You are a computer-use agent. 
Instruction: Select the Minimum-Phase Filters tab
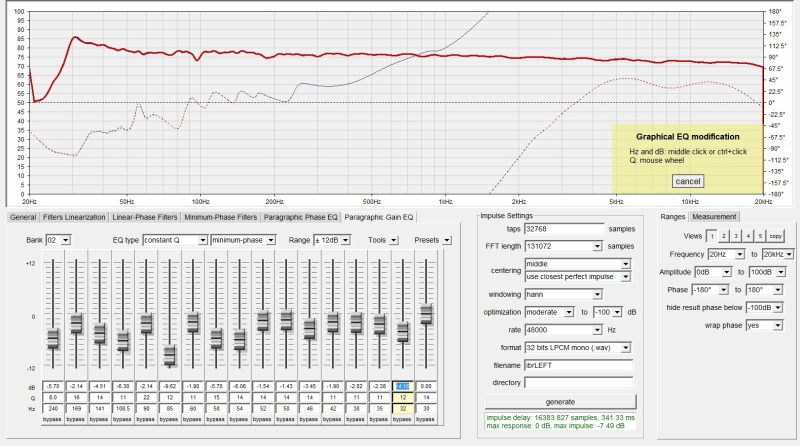click(x=217, y=216)
